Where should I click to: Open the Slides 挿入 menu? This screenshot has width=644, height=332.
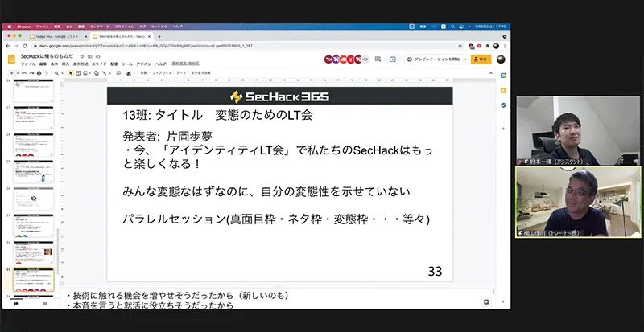coord(65,64)
